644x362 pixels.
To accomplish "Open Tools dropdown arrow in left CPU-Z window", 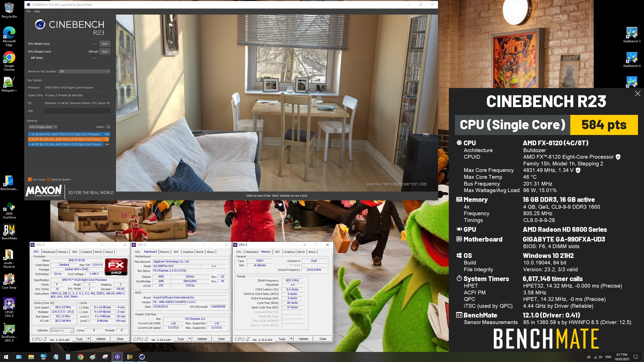I will coord(88,339).
